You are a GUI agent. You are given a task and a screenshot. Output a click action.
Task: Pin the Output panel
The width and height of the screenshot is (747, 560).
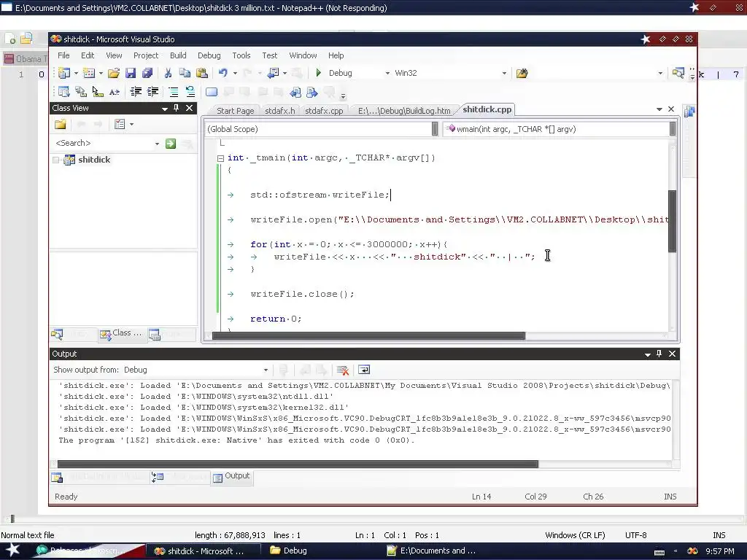click(659, 354)
